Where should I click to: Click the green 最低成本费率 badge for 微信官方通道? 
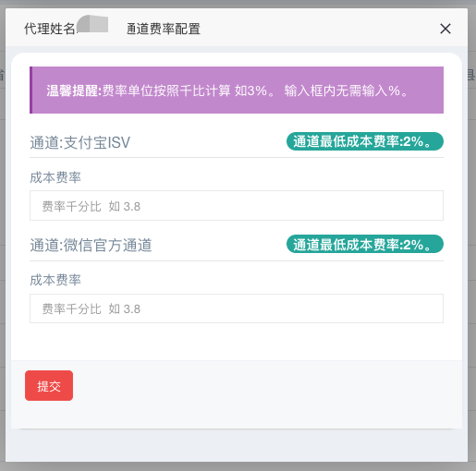[365, 245]
